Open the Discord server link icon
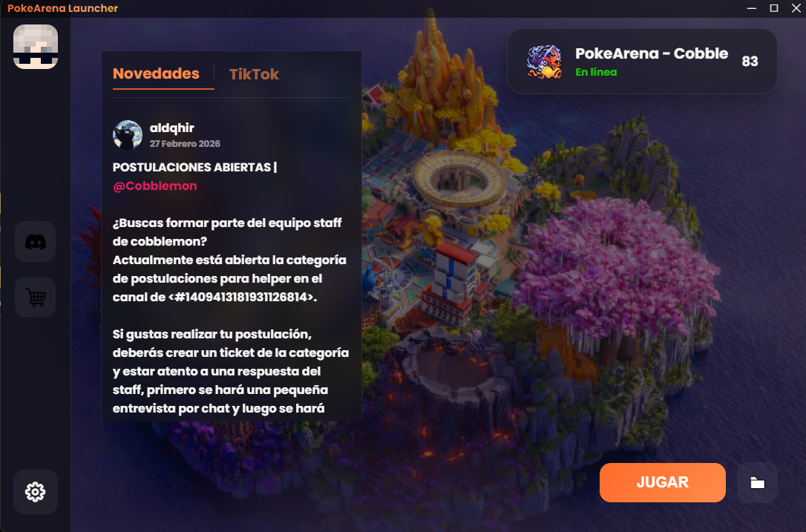 (x=36, y=242)
